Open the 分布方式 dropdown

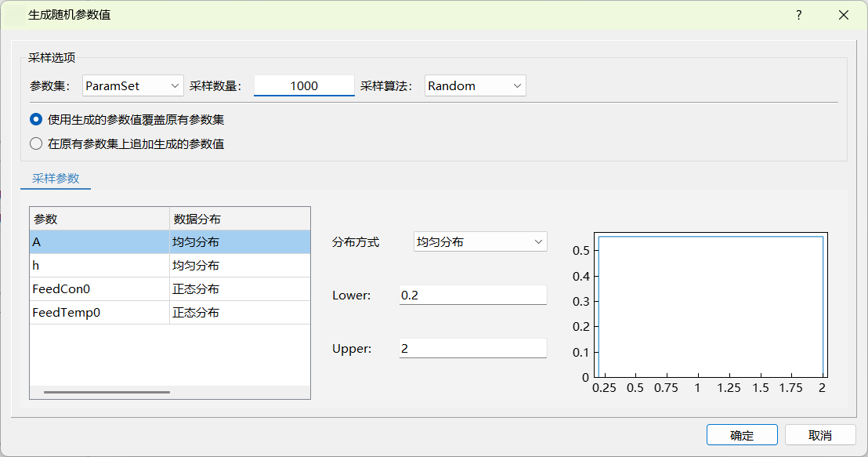[479, 242]
